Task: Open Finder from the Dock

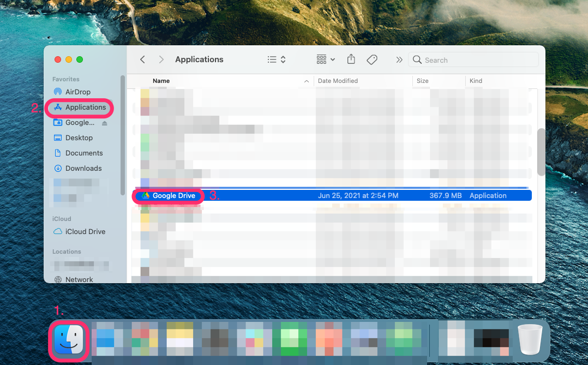Action: point(69,340)
